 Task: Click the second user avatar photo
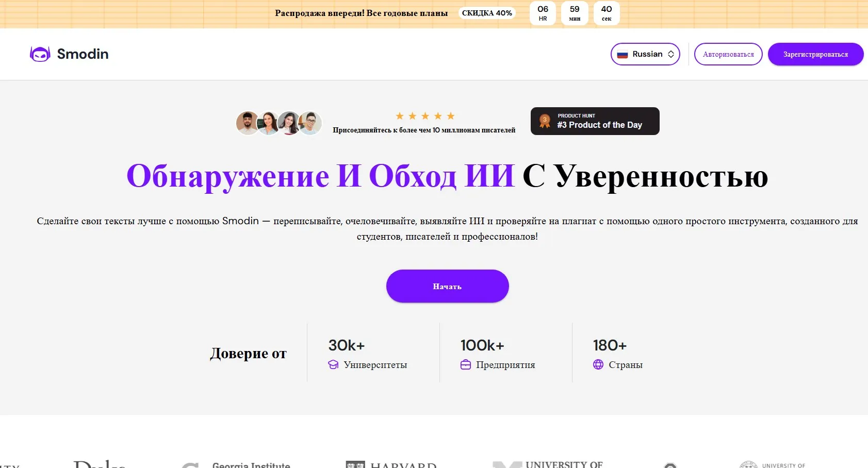[x=268, y=123]
